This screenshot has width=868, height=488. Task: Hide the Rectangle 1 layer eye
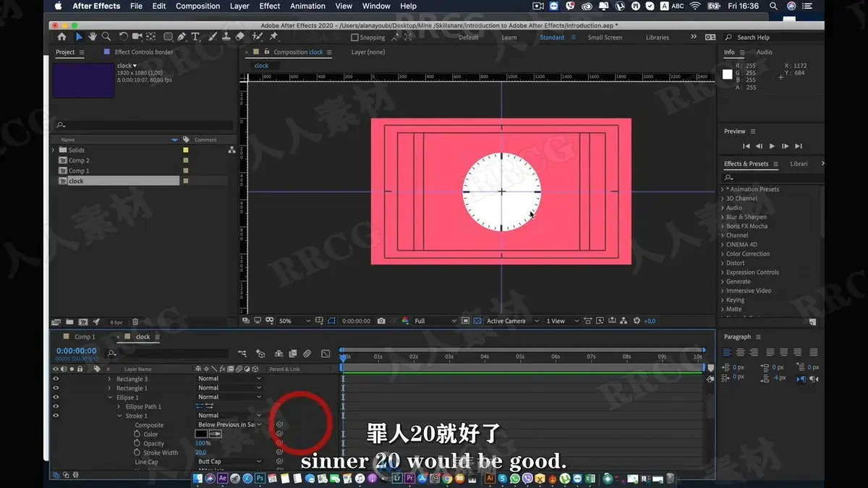pyautogui.click(x=56, y=388)
